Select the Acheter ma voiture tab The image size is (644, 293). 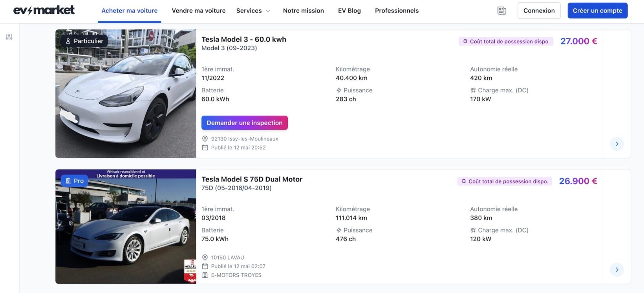tap(129, 11)
